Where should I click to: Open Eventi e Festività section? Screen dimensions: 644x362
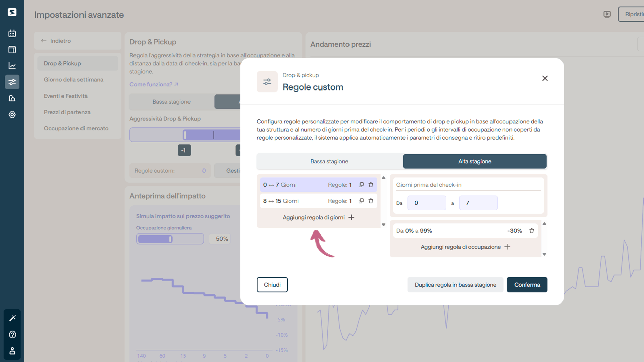66,96
